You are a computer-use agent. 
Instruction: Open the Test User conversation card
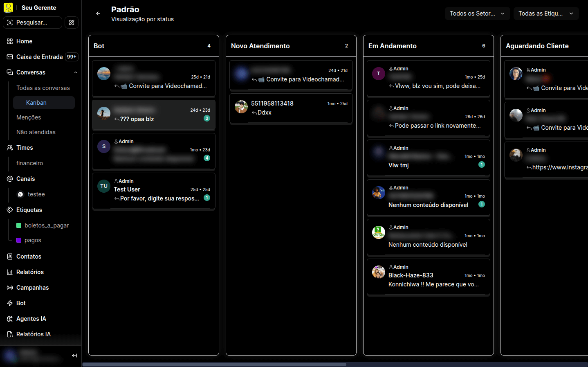click(153, 191)
